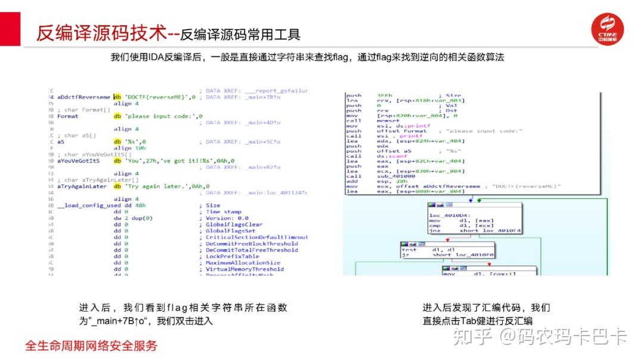Image resolution: width=644 pixels, height=363 pixels.
Task: Open node color icon on 'test dl, dl' block
Action: click(x=404, y=244)
